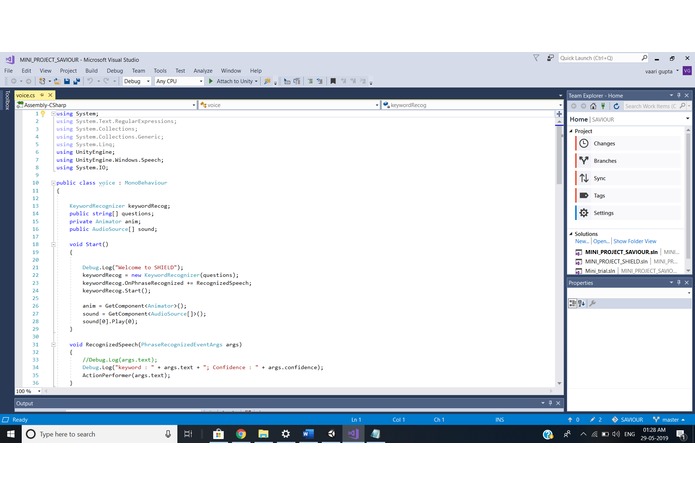Click the SAVIOUR repository status bar item

click(627, 420)
